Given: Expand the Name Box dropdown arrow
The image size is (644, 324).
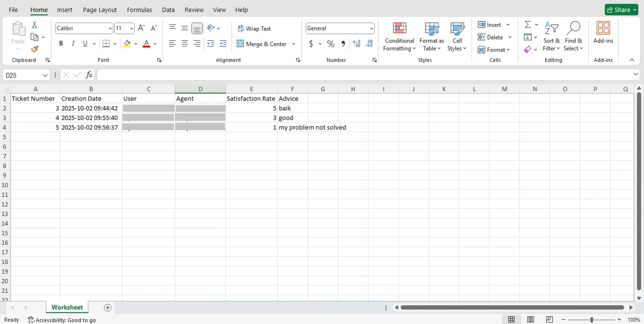Looking at the screenshot, I should point(45,75).
